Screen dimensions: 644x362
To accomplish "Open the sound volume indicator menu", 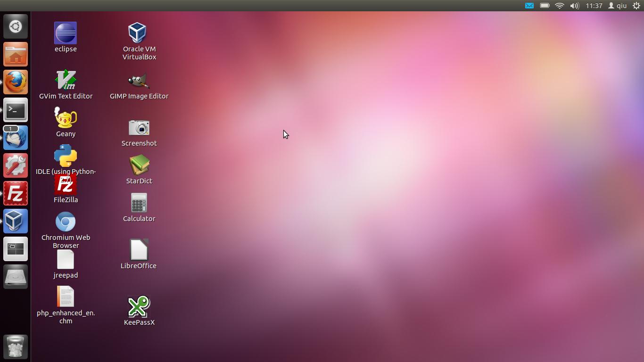I will coord(574,6).
